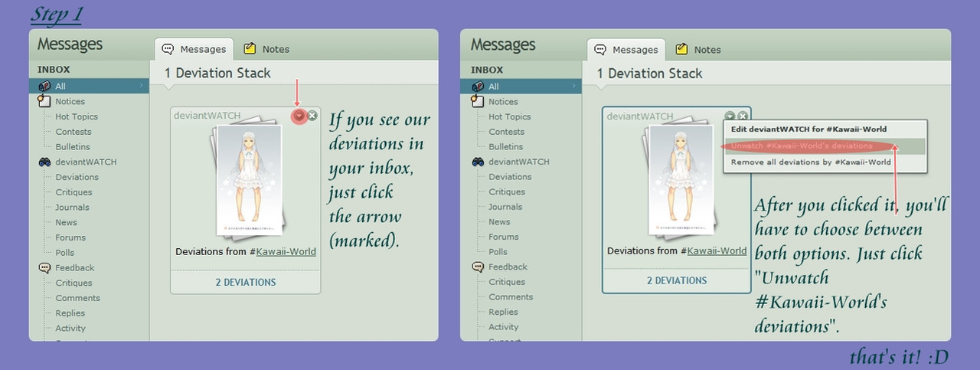Viewport: 980px width, 370px height.
Task: Click the Notices note icon, screenshot with open menu
Action: point(478,101)
